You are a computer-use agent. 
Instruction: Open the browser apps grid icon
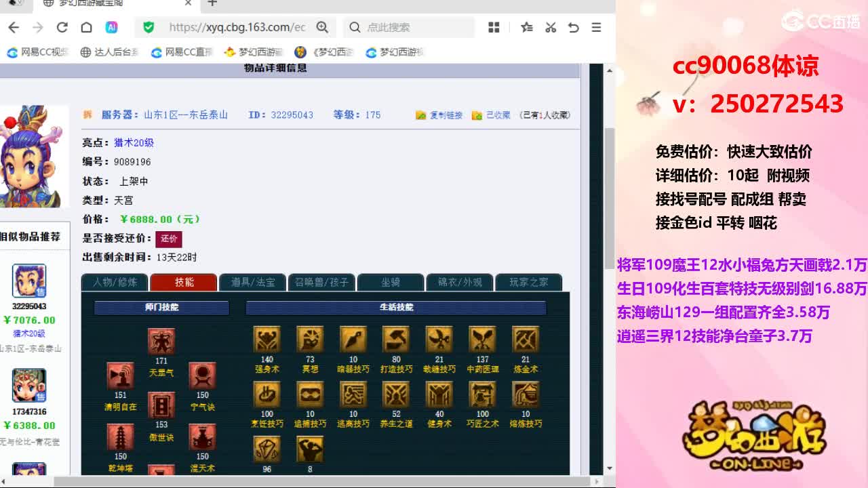point(494,27)
